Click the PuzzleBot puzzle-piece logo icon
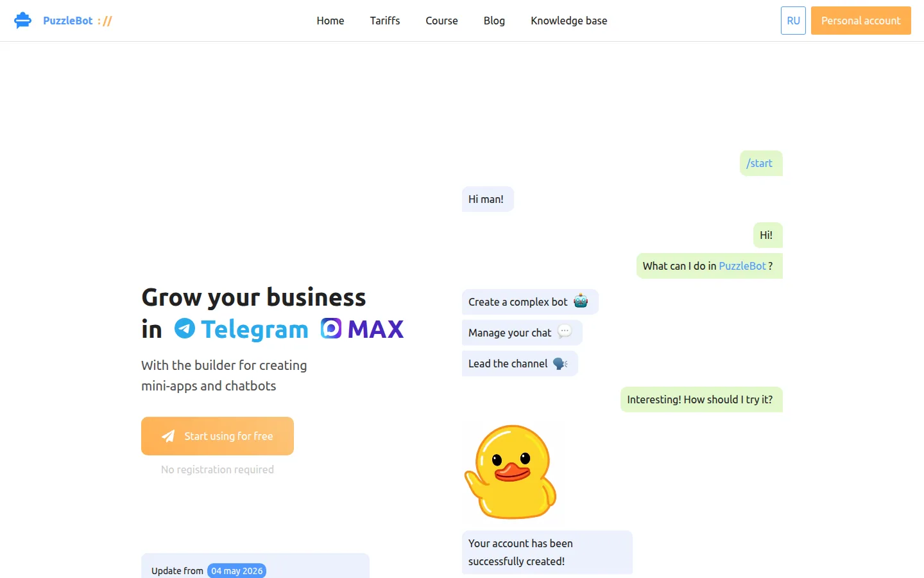The width and height of the screenshot is (924, 578). [22, 21]
